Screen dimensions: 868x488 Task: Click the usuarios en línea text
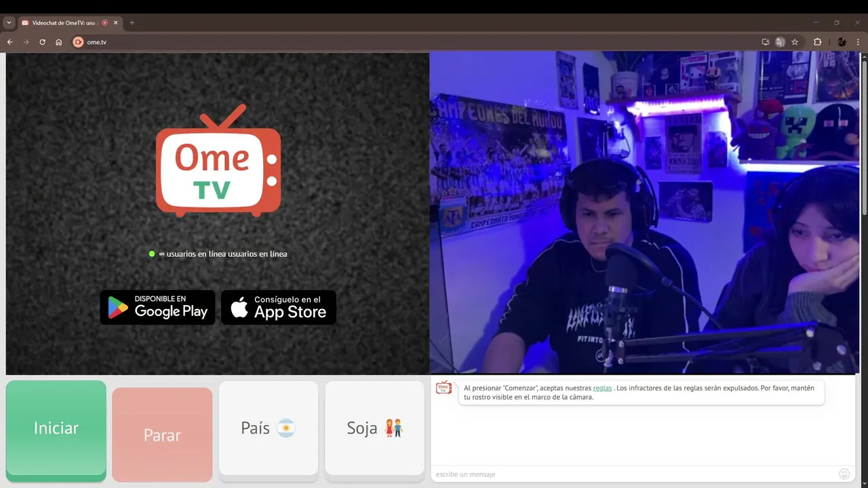[223, 254]
